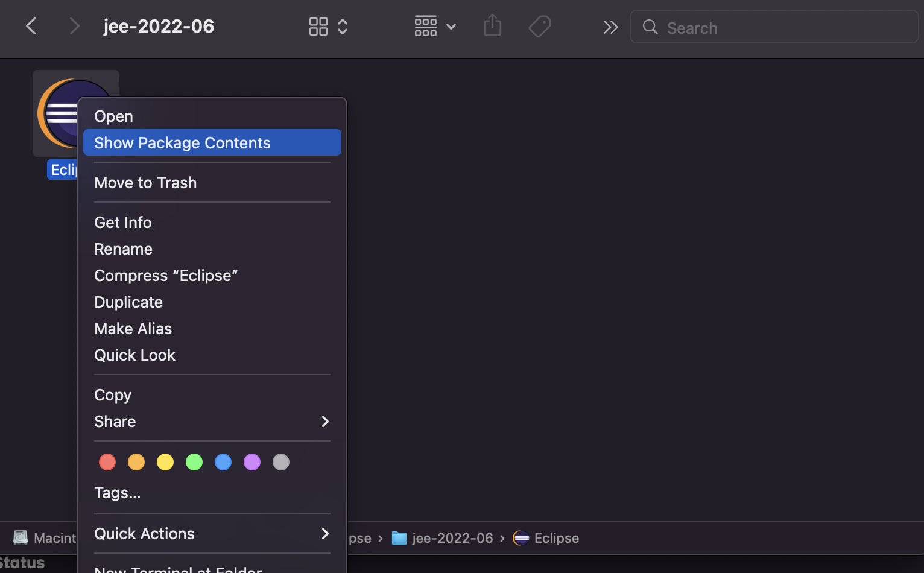Image resolution: width=924 pixels, height=573 pixels.
Task: Select the icon view button in toolbar
Action: tap(318, 26)
